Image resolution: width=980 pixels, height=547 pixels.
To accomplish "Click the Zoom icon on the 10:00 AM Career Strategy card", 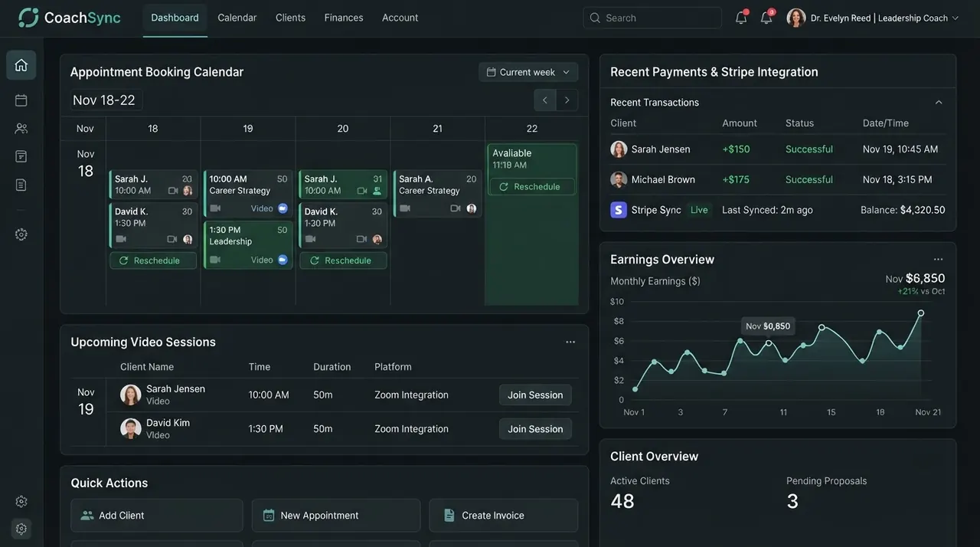I will pyautogui.click(x=283, y=208).
